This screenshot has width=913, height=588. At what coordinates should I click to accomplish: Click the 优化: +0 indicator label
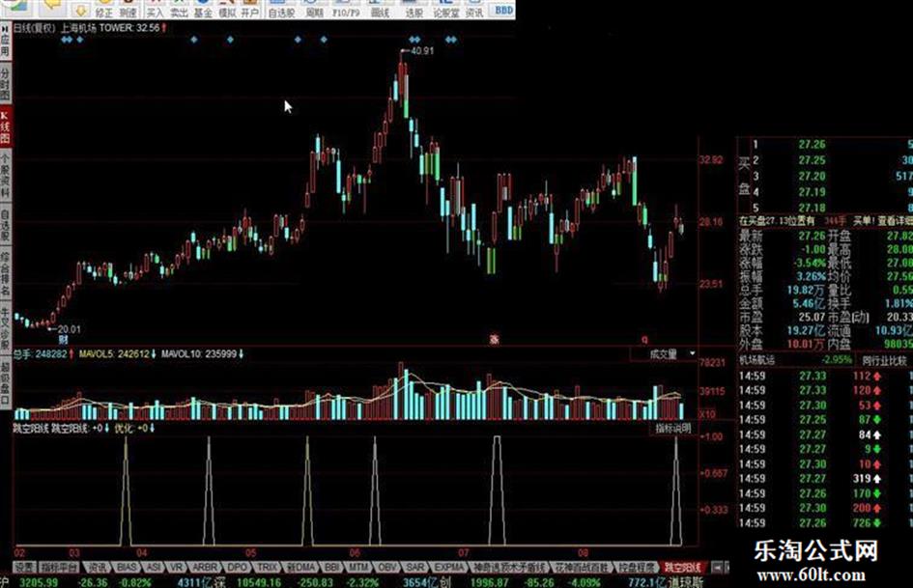coord(132,429)
